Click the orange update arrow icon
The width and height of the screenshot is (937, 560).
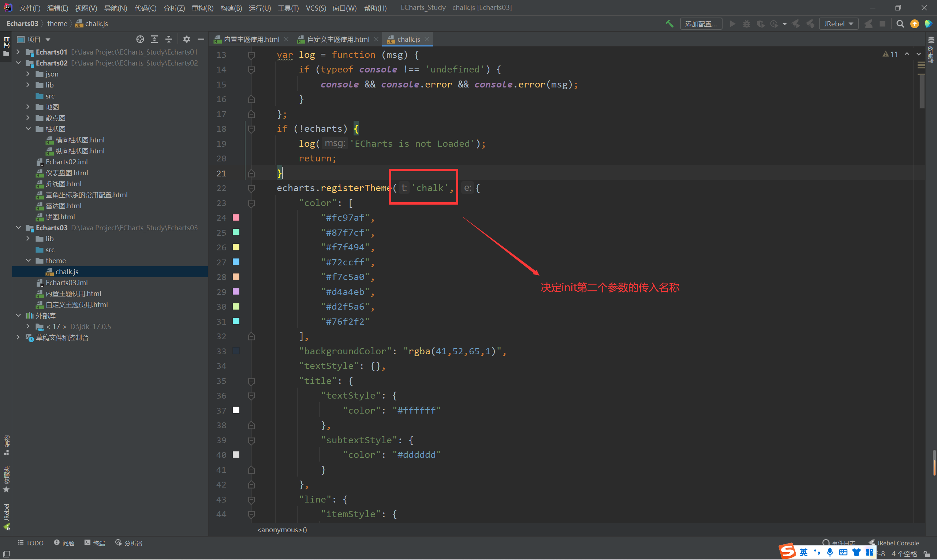coord(914,24)
